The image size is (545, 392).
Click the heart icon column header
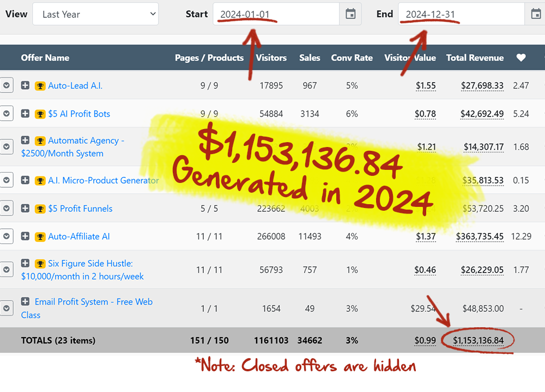point(521,58)
